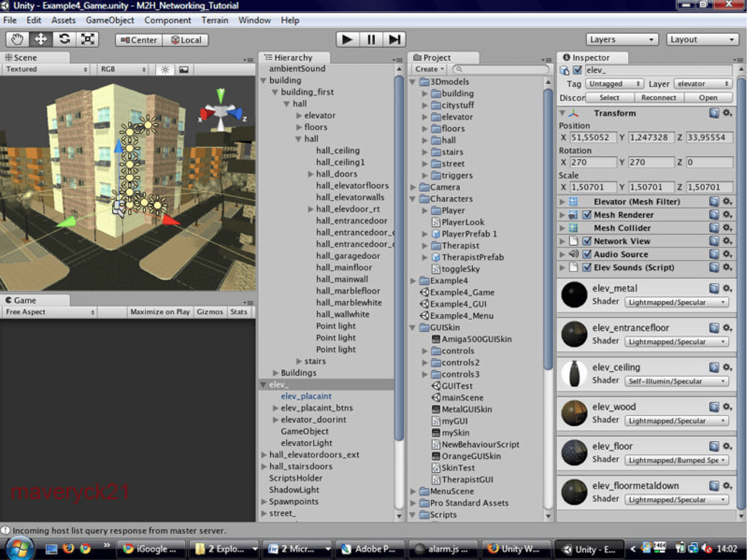Open the GameObject menu
747x560 pixels.
(x=110, y=20)
